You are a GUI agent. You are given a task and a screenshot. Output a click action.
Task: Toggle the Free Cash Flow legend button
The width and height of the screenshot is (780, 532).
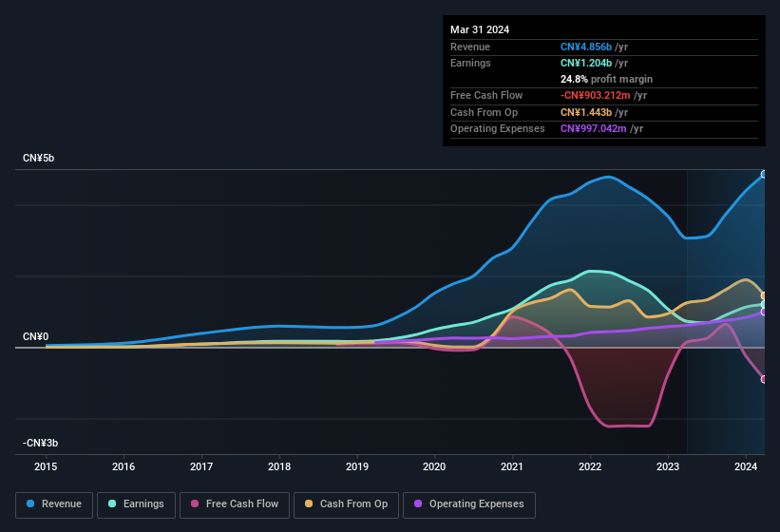(235, 504)
